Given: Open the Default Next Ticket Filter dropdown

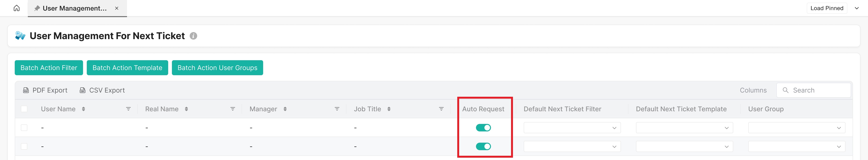Looking at the screenshot, I should pos(572,128).
